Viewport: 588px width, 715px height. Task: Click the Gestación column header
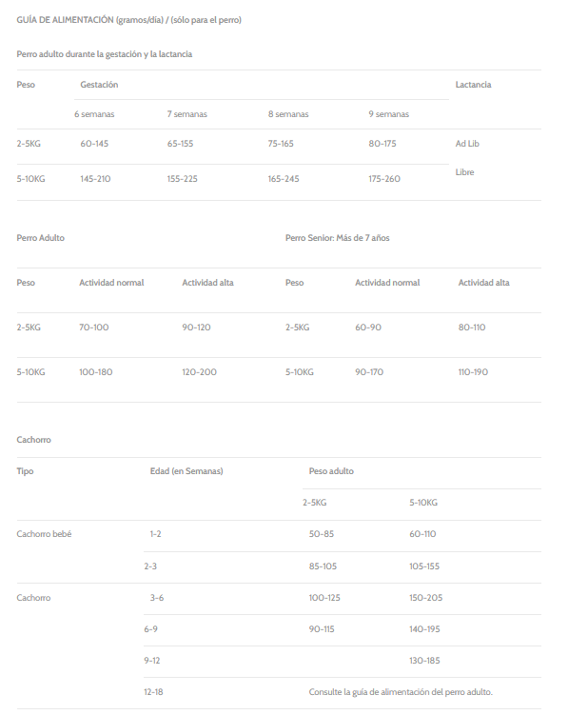coord(99,85)
